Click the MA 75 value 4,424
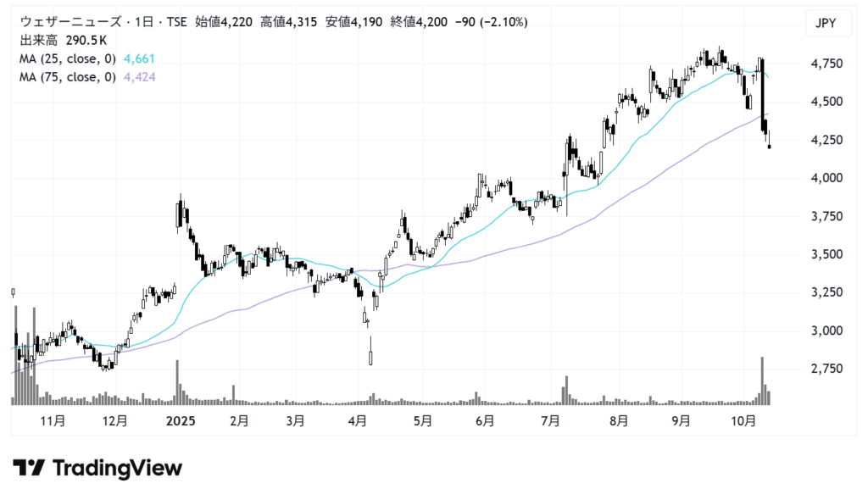This screenshot has height=500, width=868. (139, 77)
